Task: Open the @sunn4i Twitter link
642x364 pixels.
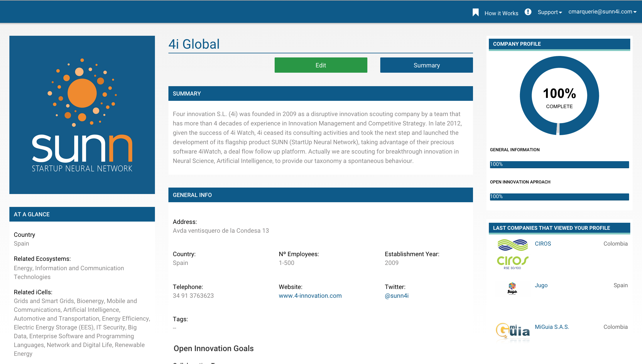Action: pyautogui.click(x=396, y=296)
